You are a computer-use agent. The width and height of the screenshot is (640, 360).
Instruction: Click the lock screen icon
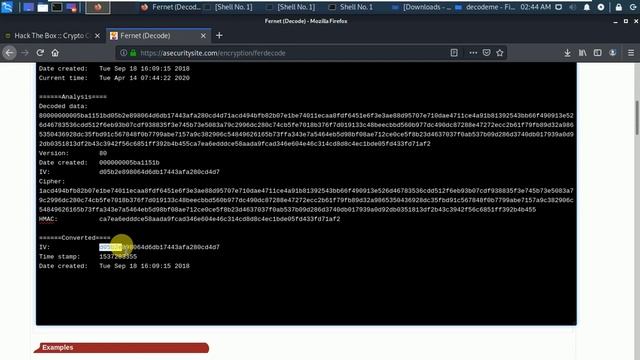point(619,7)
